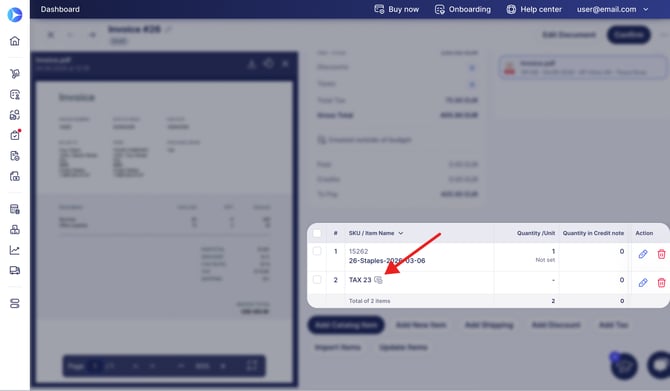Open the Home icon in sidebar

coord(15,41)
